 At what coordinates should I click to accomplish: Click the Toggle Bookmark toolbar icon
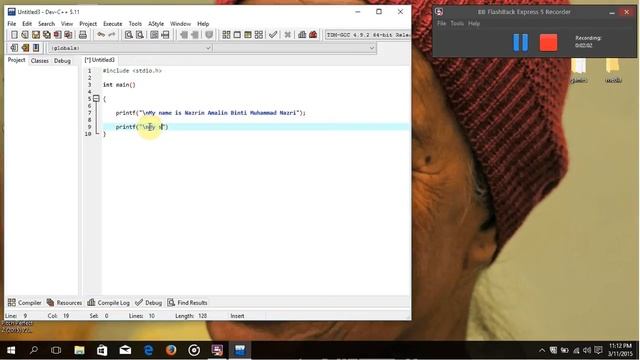click(25, 48)
